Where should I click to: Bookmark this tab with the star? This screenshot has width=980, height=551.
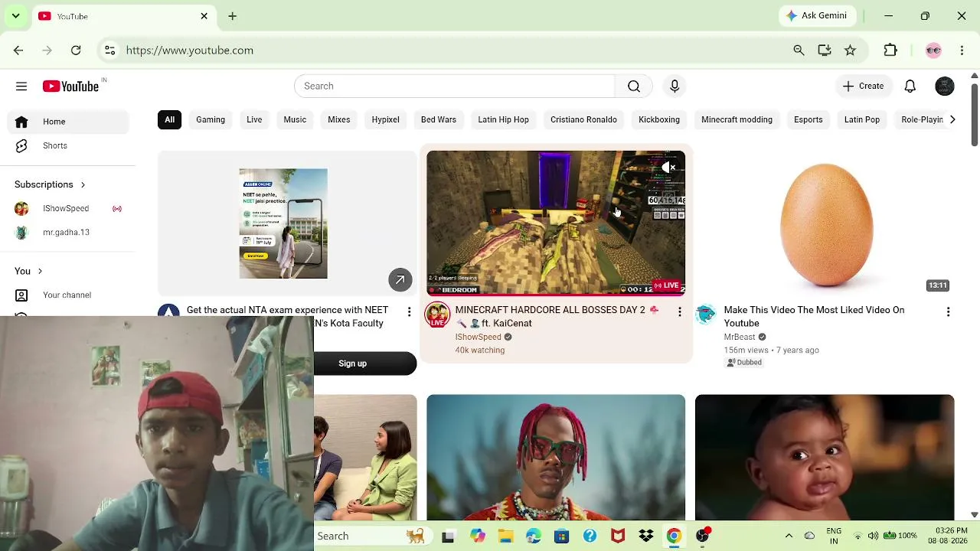pyautogui.click(x=850, y=51)
